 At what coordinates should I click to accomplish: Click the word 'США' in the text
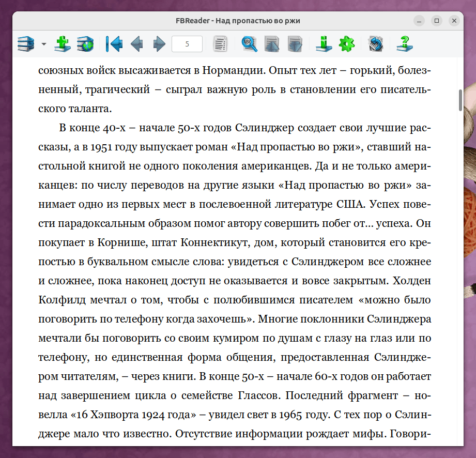[349, 204]
